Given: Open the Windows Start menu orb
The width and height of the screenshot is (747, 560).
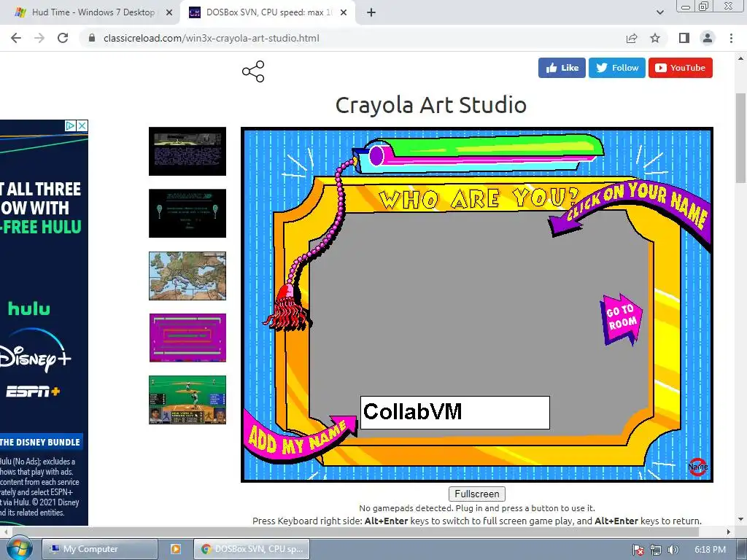Looking at the screenshot, I should (19, 548).
